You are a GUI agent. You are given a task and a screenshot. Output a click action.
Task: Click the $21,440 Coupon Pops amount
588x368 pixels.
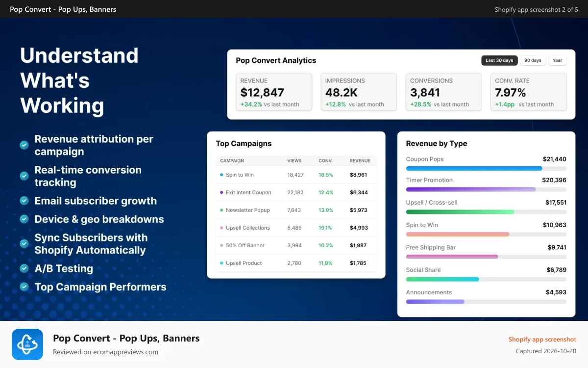(555, 159)
